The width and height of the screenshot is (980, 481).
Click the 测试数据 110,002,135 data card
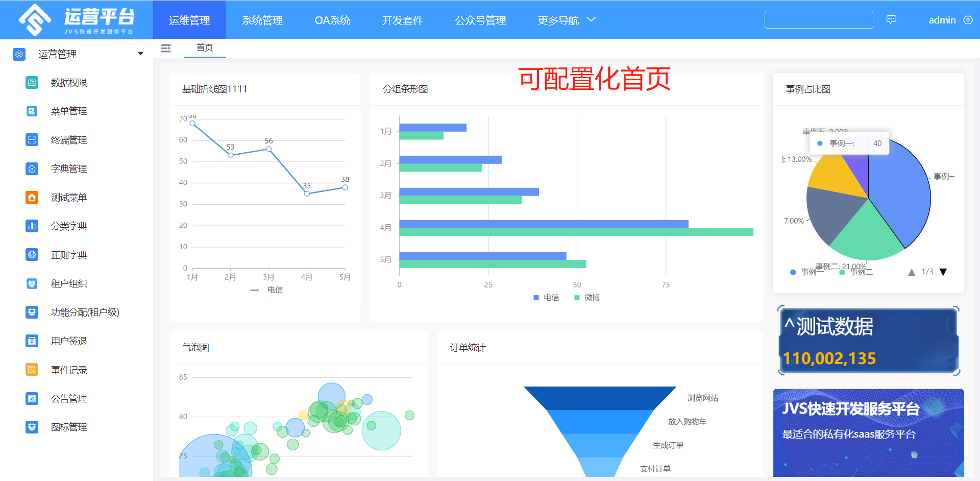868,341
